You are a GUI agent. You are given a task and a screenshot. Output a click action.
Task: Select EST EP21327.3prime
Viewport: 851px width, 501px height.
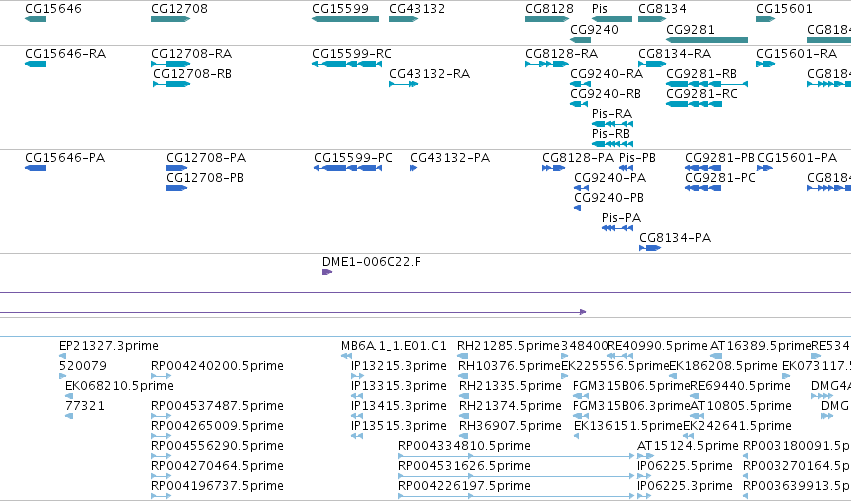(x=109, y=346)
